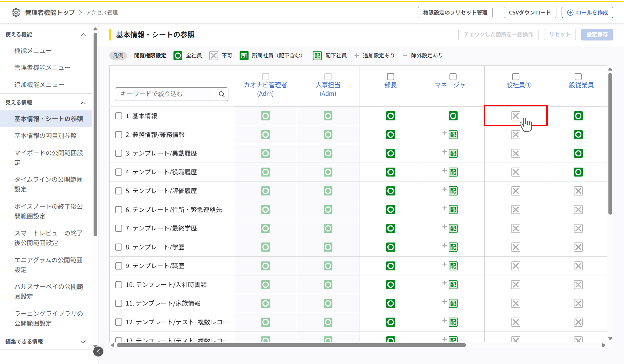Select エニアグラムの公開範囲設定 sidebar item

coord(49,265)
